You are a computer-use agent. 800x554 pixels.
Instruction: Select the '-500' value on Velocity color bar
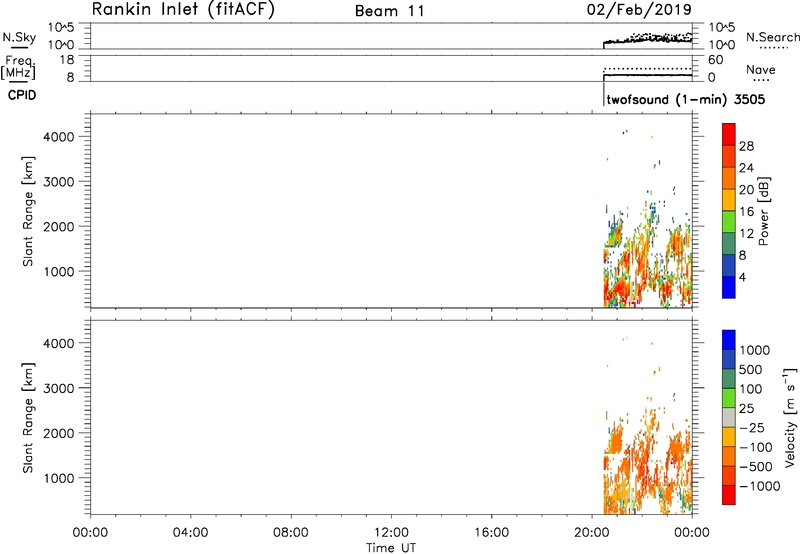[x=756, y=467]
